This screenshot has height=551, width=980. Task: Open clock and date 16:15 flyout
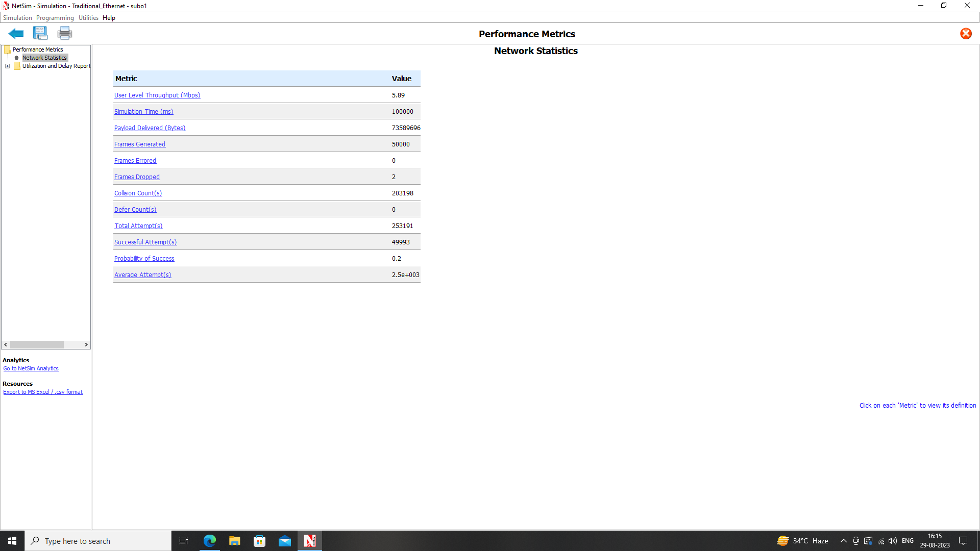click(935, 541)
